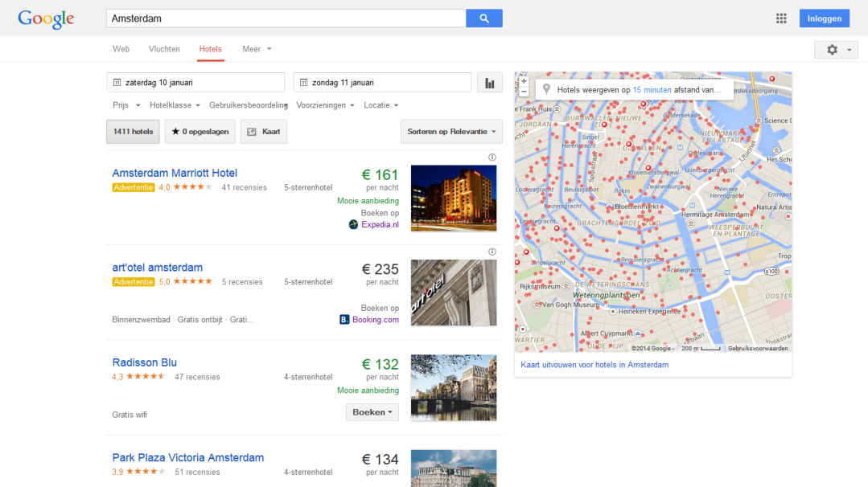Click the Google logo

click(x=46, y=18)
